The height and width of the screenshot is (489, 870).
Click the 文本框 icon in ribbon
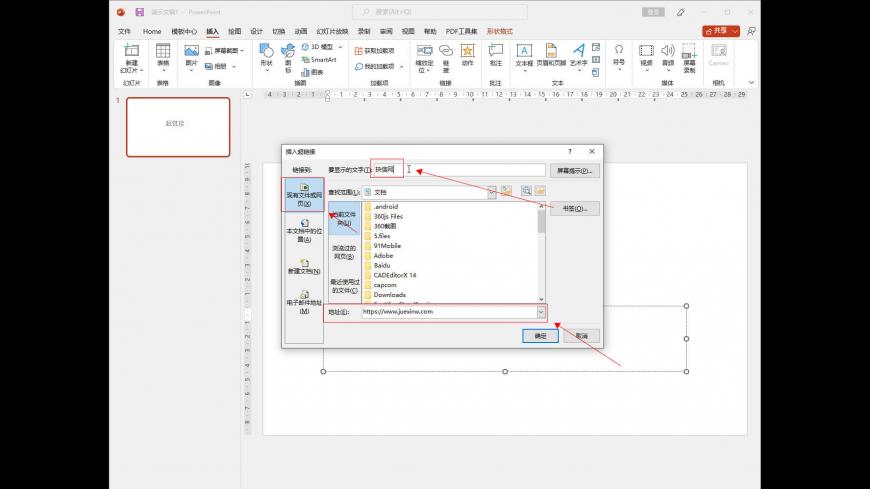pyautogui.click(x=524, y=50)
